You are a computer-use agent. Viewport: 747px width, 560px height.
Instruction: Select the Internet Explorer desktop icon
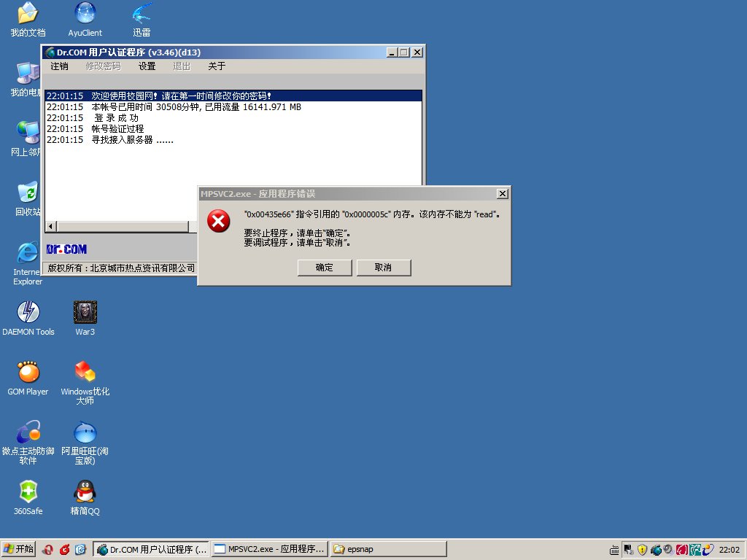[x=28, y=263]
